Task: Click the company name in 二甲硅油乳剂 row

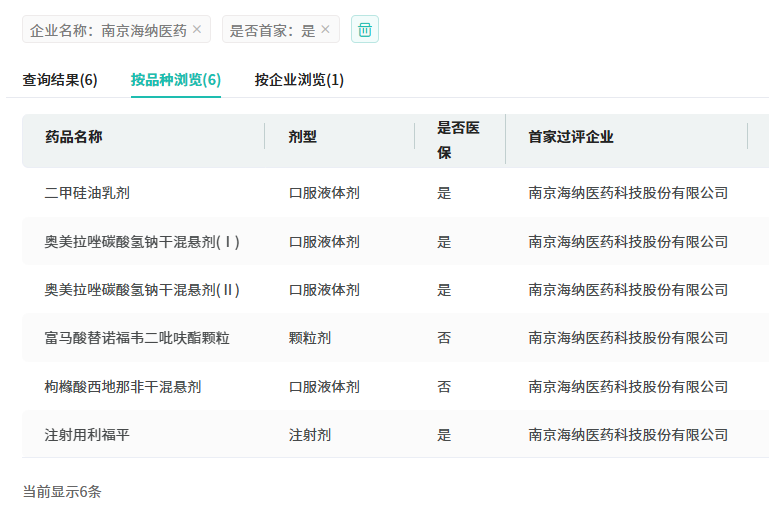Action: [x=628, y=193]
